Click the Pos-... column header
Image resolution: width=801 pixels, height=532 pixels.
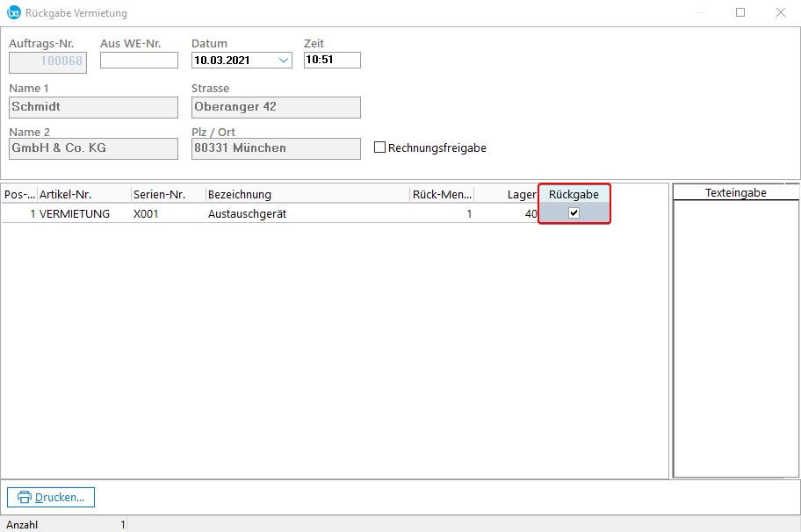(19, 194)
